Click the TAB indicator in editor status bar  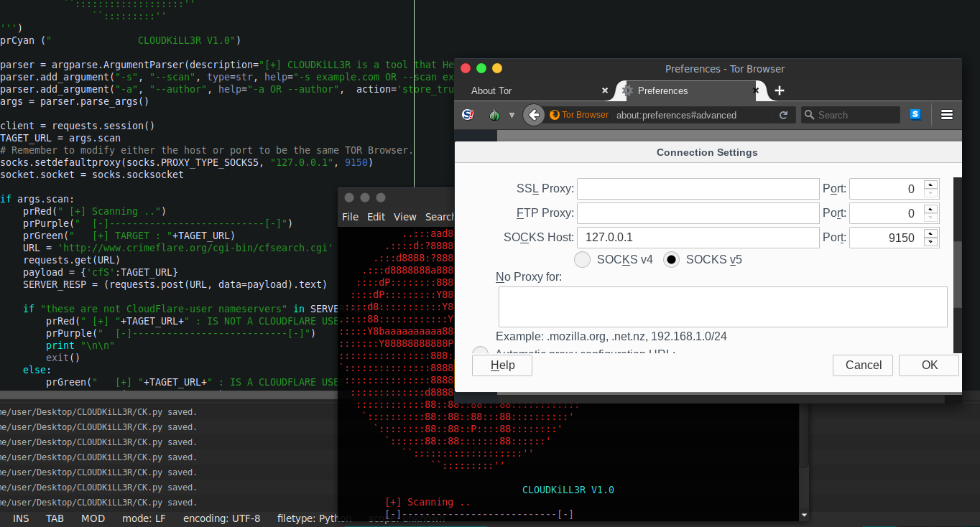click(55, 518)
